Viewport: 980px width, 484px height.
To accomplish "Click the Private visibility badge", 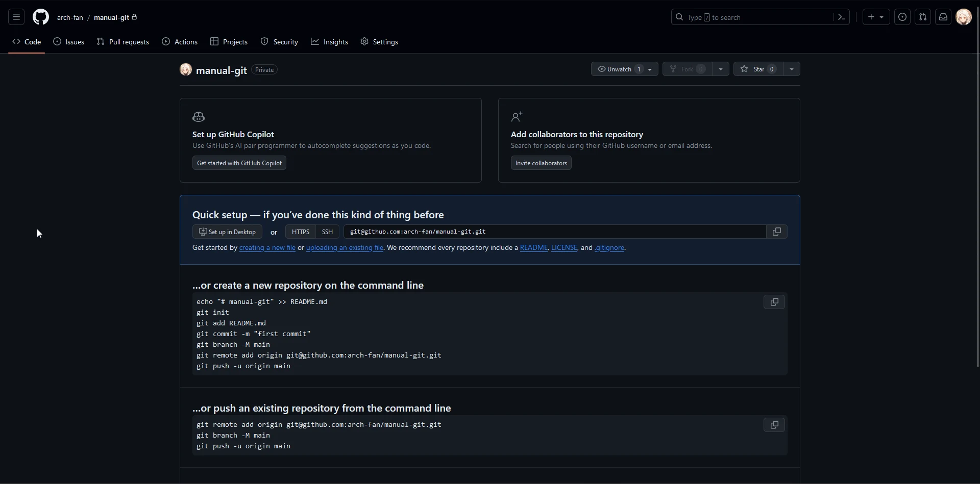I will point(264,70).
